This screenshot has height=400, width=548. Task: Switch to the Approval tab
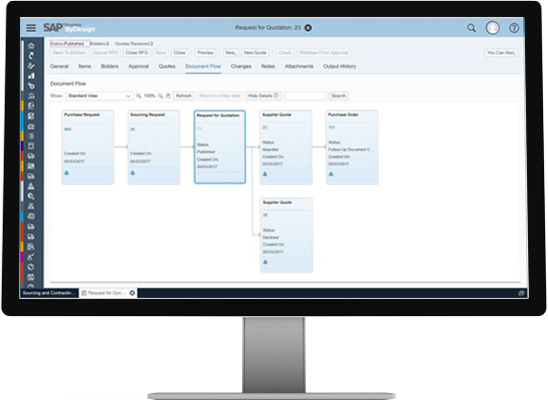coord(138,66)
